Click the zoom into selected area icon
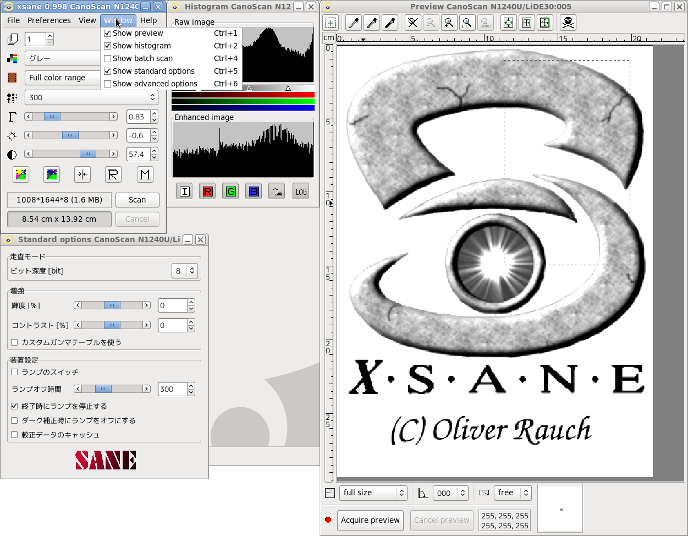 tap(467, 23)
